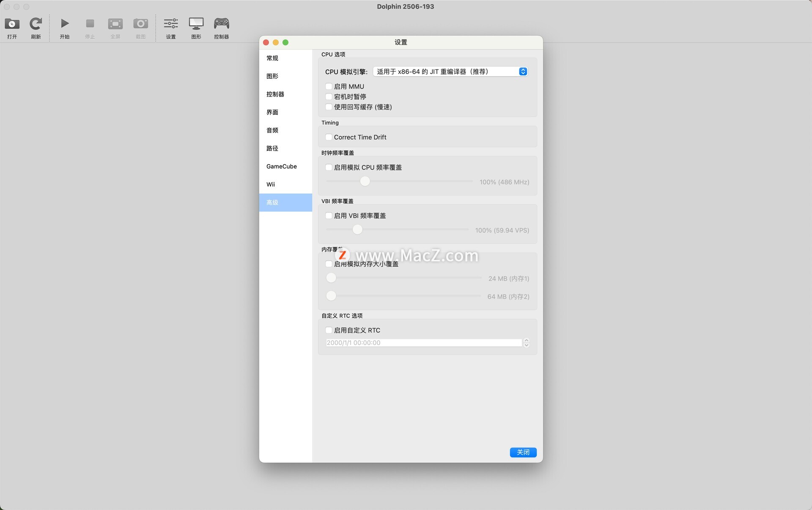
Task: Select the 高级 settings tab
Action: click(285, 202)
